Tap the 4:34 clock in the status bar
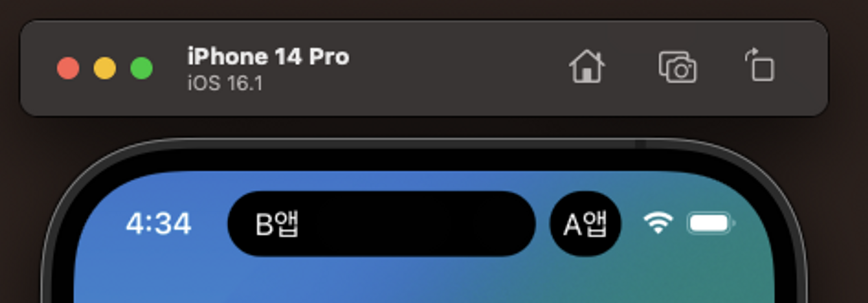868x303 pixels. point(158,224)
